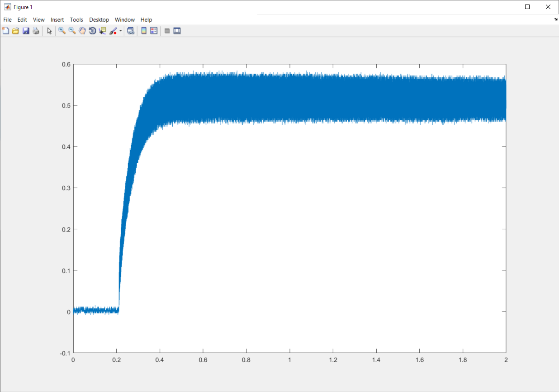Print the figure with the printer icon
The image size is (559, 392).
click(x=36, y=31)
